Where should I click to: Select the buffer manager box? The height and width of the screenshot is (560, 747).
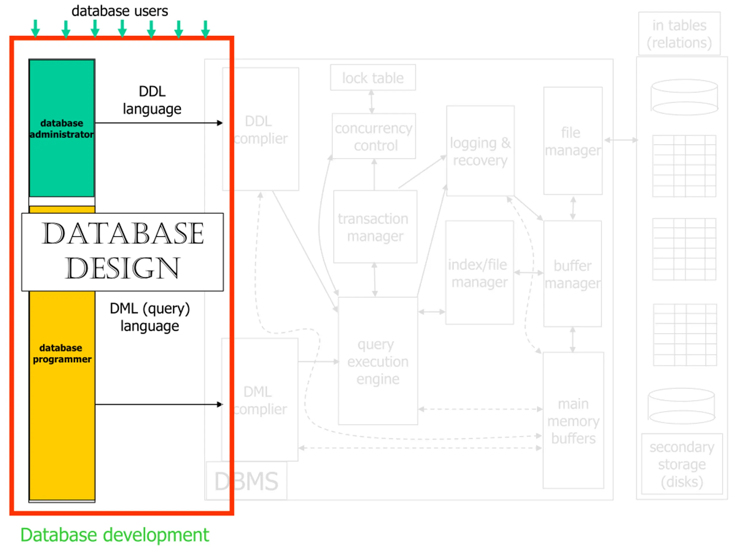573,274
